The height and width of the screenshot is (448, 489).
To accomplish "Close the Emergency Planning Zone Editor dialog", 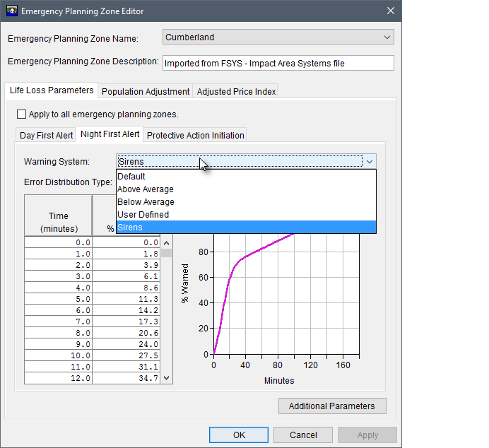I will [x=391, y=11].
